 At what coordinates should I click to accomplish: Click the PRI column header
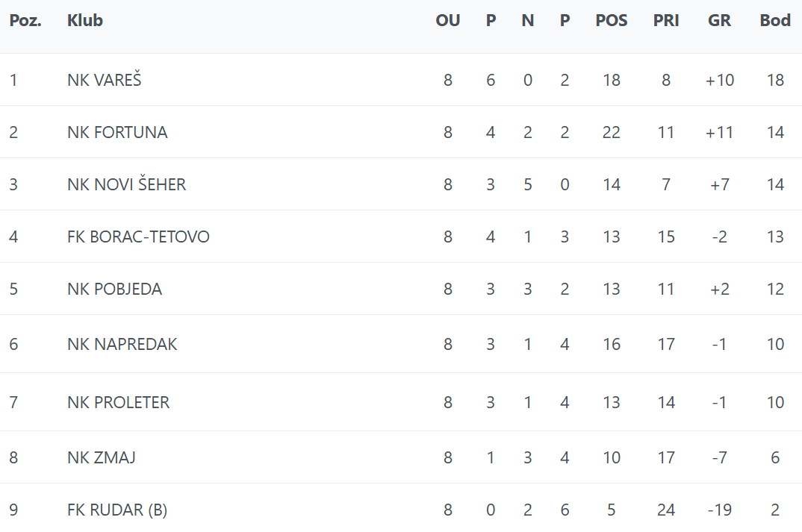coord(666,21)
